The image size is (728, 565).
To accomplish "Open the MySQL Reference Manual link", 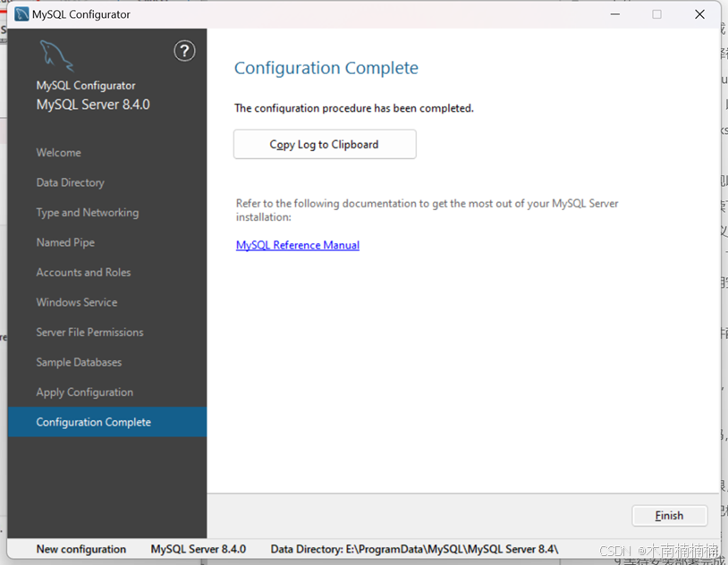I will tap(298, 245).
